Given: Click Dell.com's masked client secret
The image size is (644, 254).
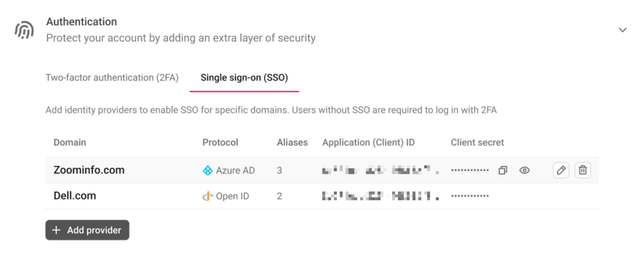Looking at the screenshot, I should (470, 196).
